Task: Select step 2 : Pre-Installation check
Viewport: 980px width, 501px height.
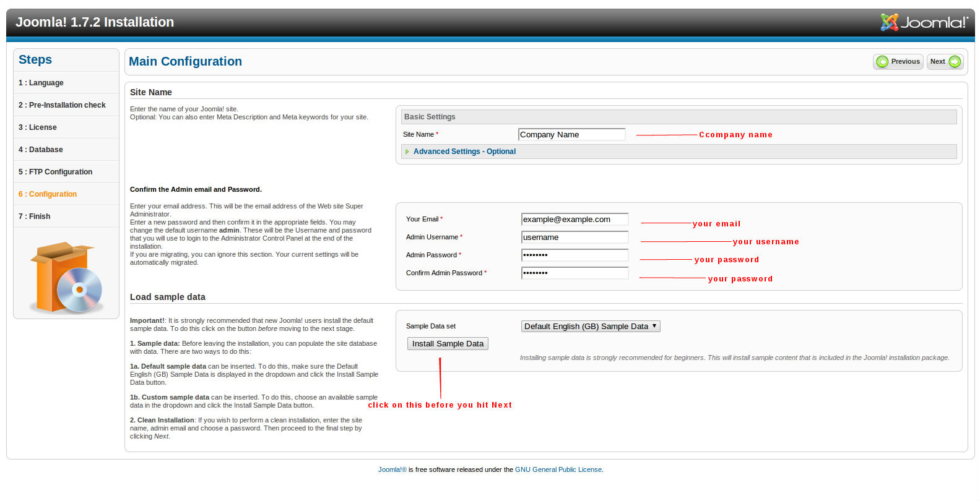Action: [66, 105]
